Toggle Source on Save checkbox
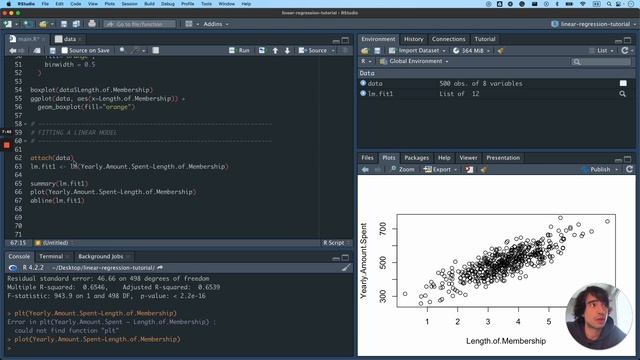This screenshot has height=360, width=640. (64, 50)
